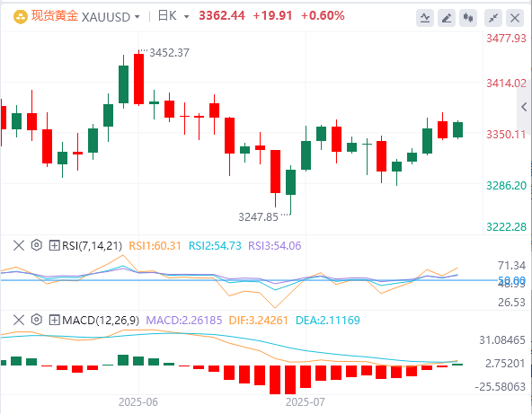Close the chart panel
The width and height of the screenshot is (532, 414).
515,18
